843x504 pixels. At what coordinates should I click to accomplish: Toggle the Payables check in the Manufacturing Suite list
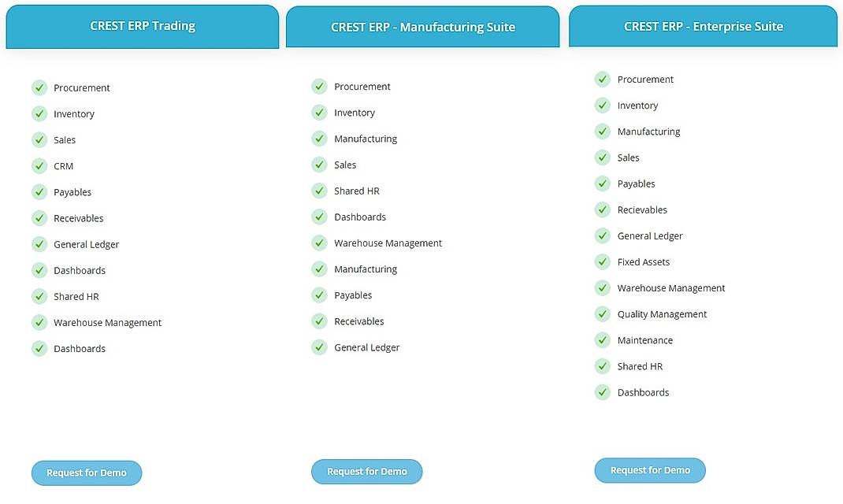coord(319,295)
